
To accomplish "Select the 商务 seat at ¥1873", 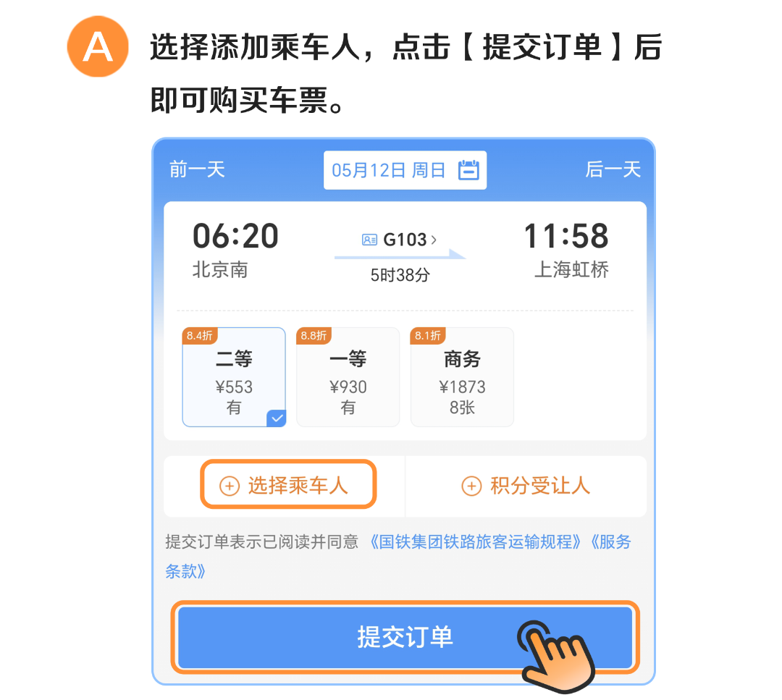I will [462, 377].
